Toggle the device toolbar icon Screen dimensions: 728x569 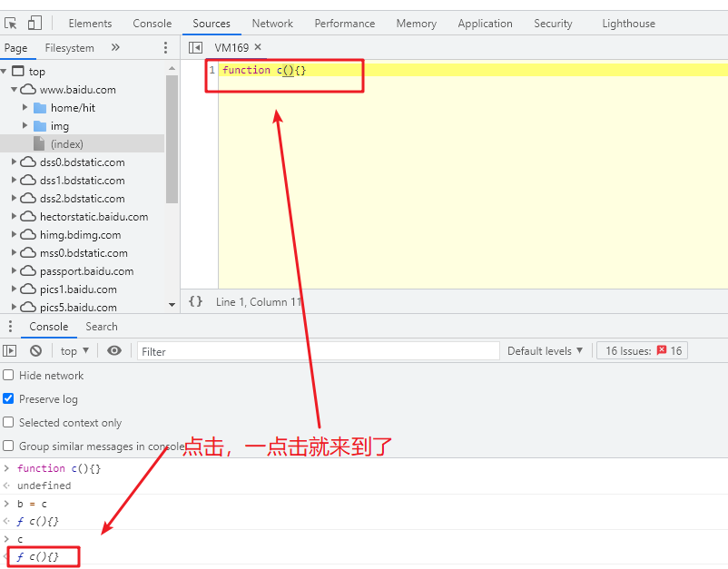click(x=34, y=23)
